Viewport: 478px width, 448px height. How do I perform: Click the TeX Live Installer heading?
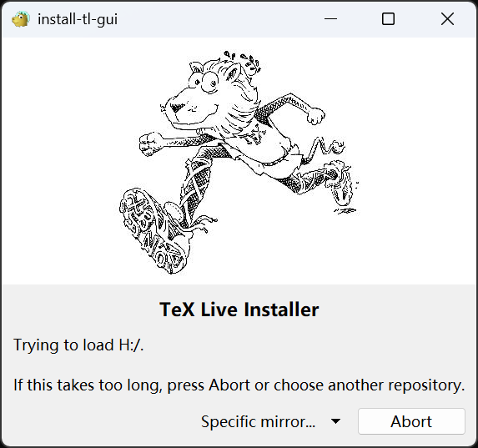[239, 310]
